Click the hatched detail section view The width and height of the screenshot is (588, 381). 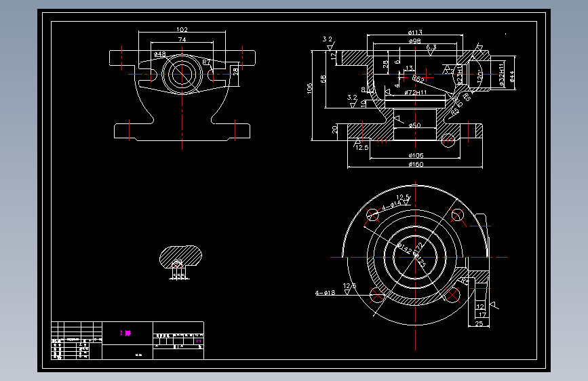180,257
